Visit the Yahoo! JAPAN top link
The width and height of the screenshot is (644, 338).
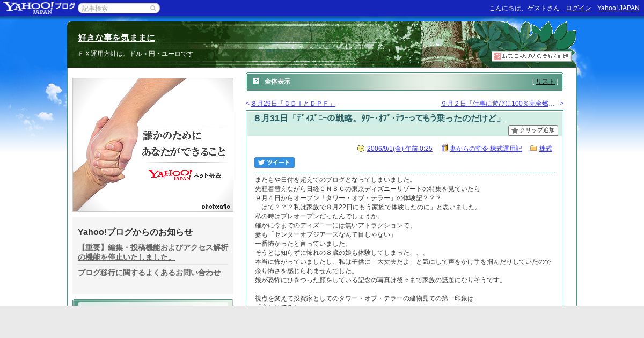618,8
